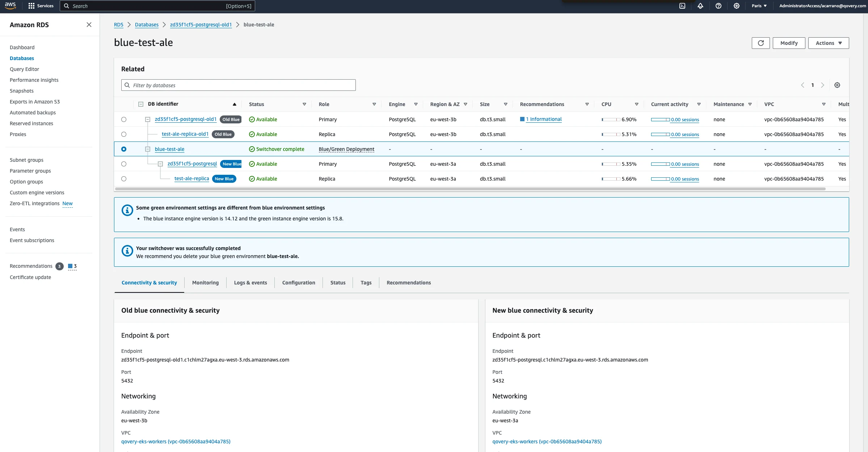This screenshot has height=452, width=868.
Task: Open the Role column filter dropdown
Action: pos(374,104)
